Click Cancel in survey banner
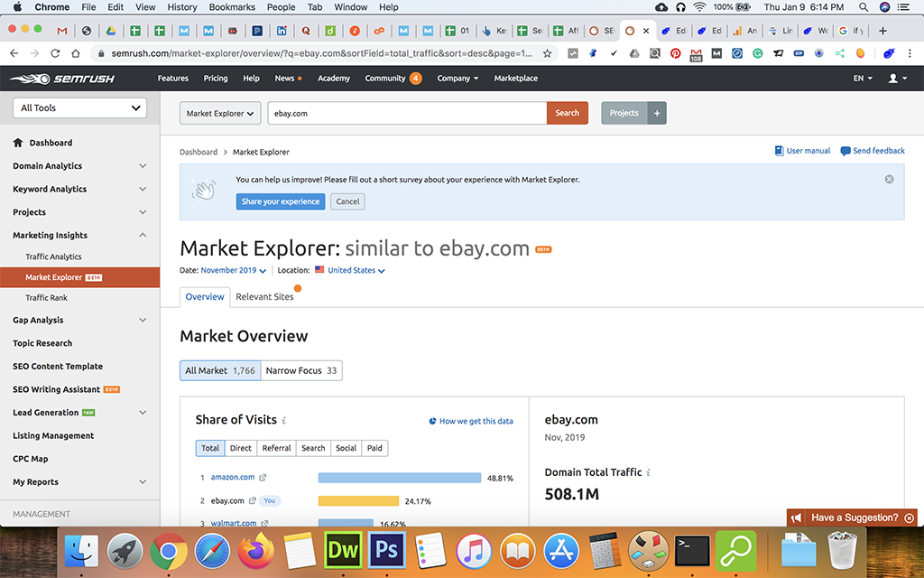 347,201
